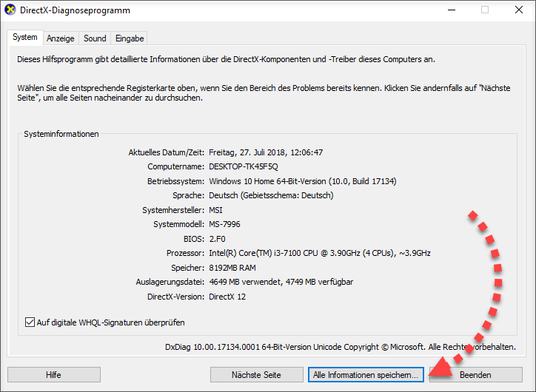The height and width of the screenshot is (392, 536).
Task: Switch to the System tab
Action: pos(25,37)
